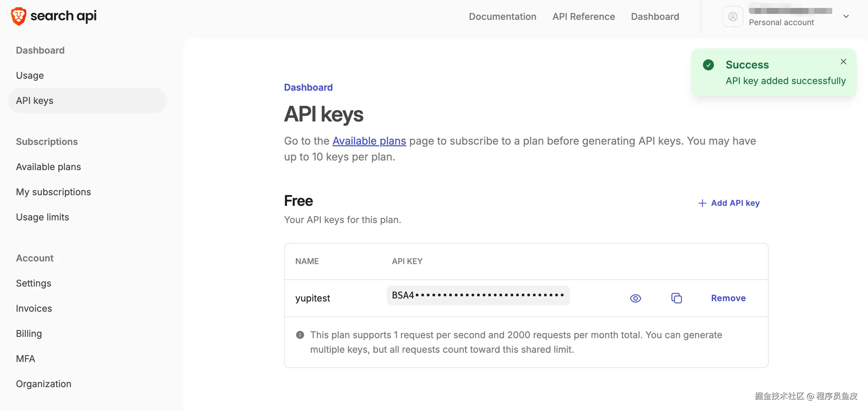This screenshot has height=411, width=868.
Task: Copy the yupitest API key
Action: coord(676,298)
